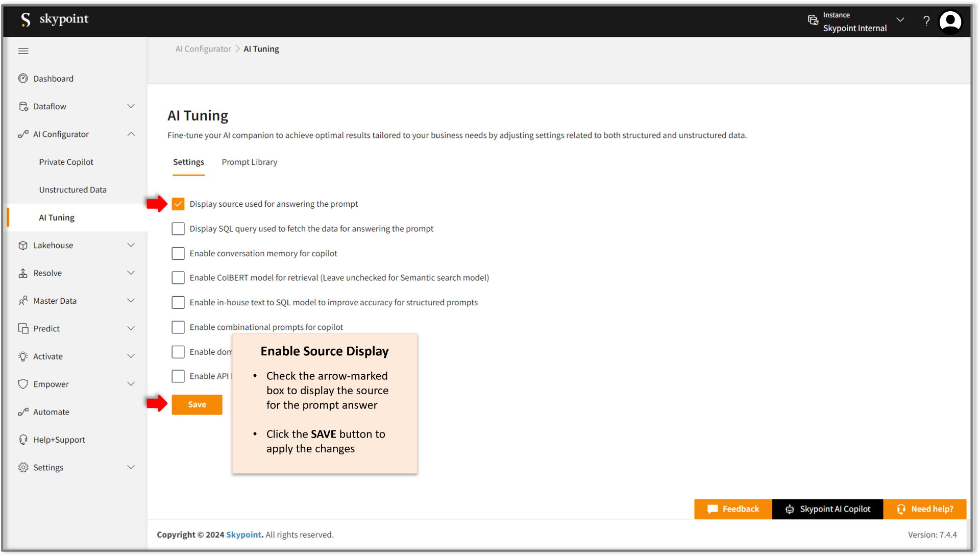Image resolution: width=980 pixels, height=556 pixels.
Task: Click the Need help? button
Action: (925, 510)
